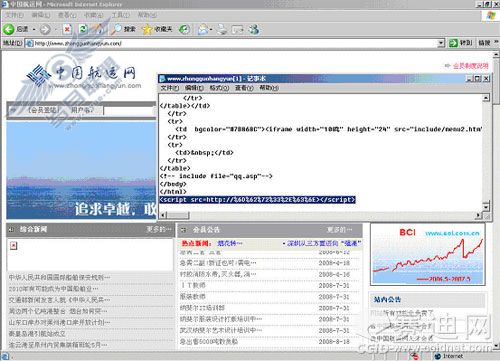This screenshot has height=361, width=500.
Task: Open the Notepad 帮助(H) menu
Action: pos(269,88)
